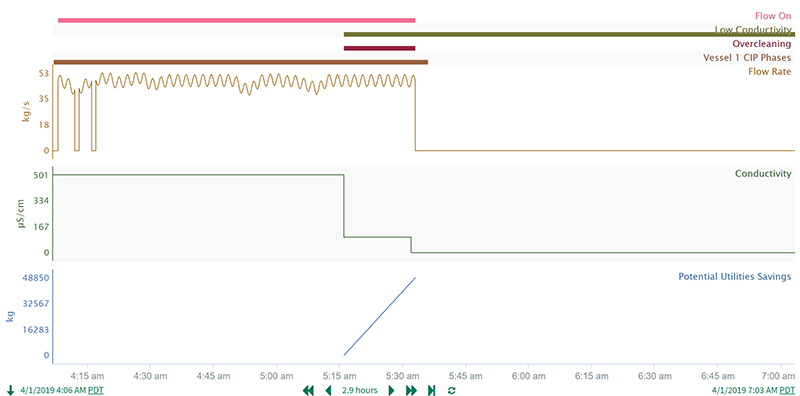800x396 pixels.
Task: Click the Overcleaning lane label
Action: pos(762,43)
